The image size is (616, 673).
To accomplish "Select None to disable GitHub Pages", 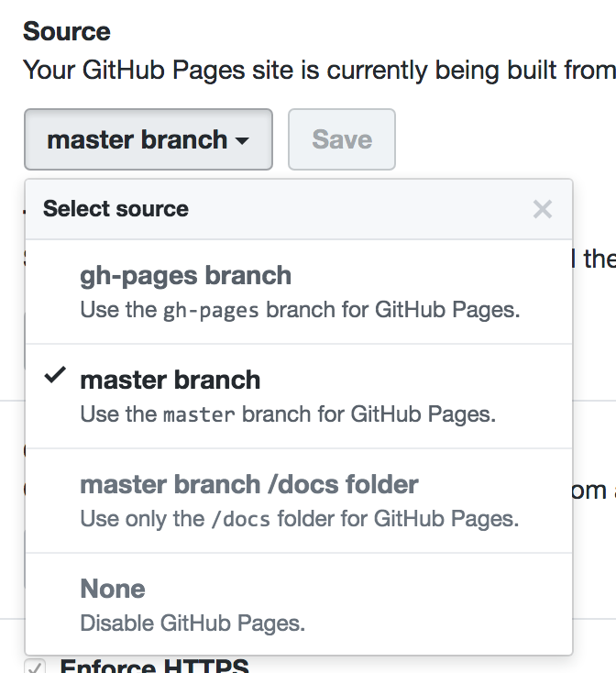I will (x=299, y=604).
